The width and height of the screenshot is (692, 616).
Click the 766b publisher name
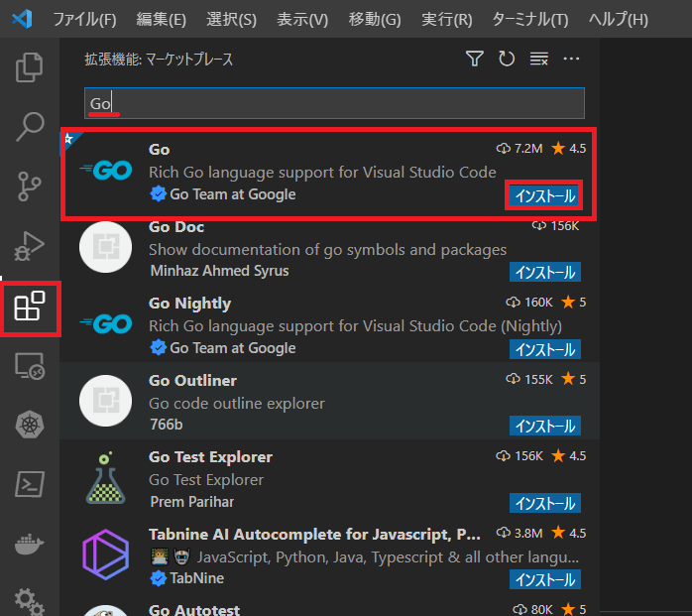(x=167, y=425)
